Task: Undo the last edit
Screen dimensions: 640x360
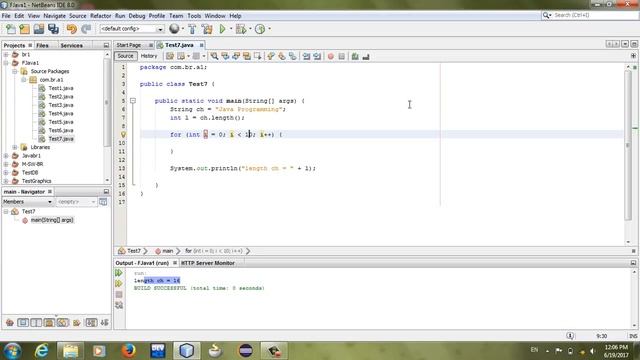Action: click(x=72, y=29)
